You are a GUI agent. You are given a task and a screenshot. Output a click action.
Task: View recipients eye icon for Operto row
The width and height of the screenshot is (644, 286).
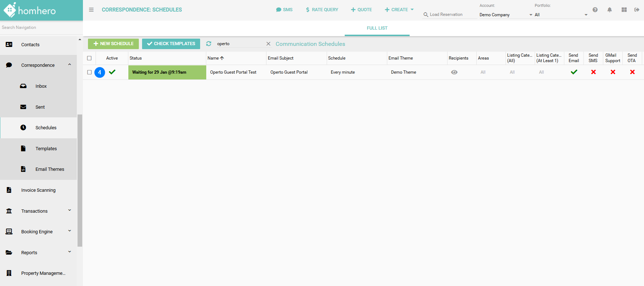(454, 72)
